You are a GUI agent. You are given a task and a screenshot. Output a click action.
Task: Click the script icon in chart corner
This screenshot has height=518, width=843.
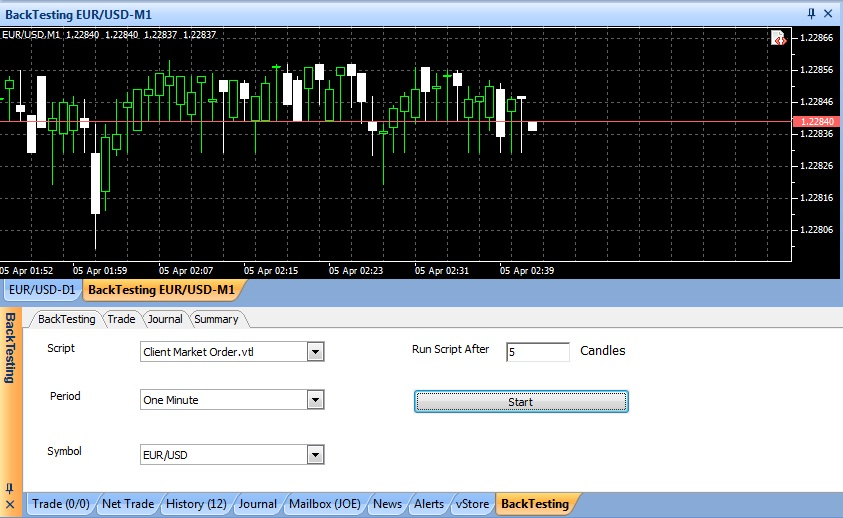[x=778, y=38]
